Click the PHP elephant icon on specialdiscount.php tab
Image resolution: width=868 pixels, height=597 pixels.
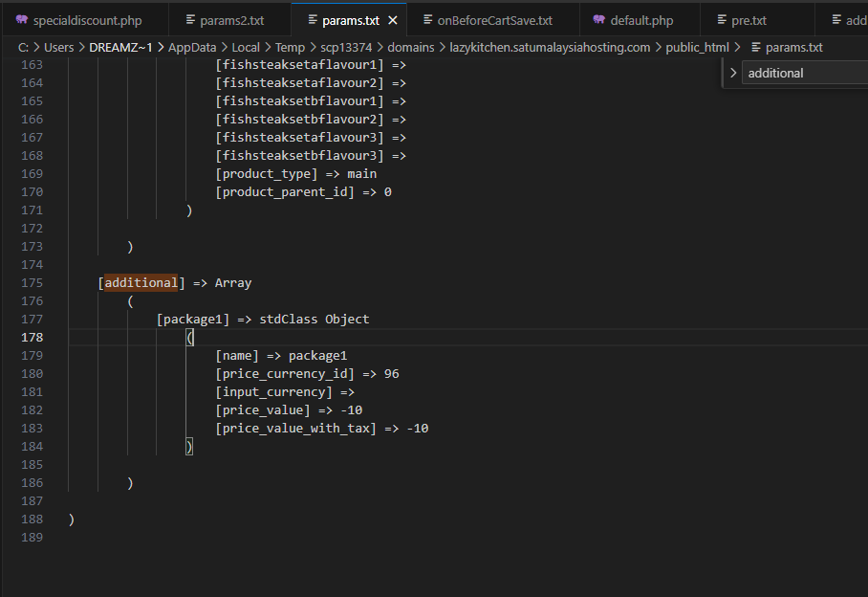(x=21, y=20)
